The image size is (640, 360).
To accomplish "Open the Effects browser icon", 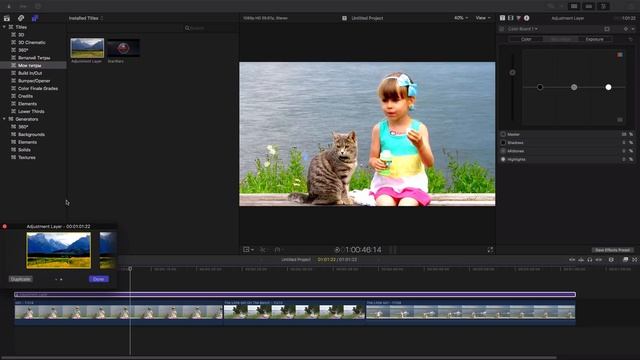I will point(625,260).
